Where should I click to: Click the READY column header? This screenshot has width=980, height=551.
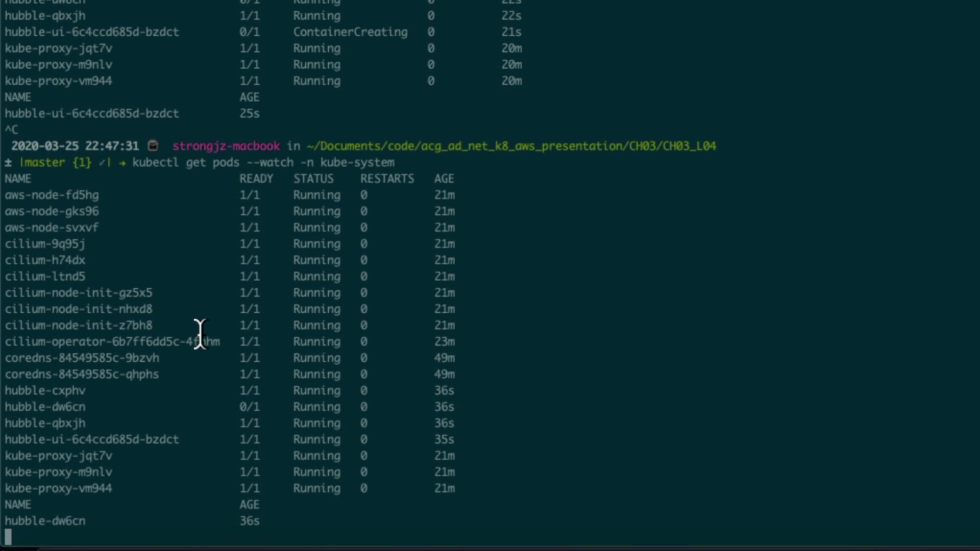[256, 179]
